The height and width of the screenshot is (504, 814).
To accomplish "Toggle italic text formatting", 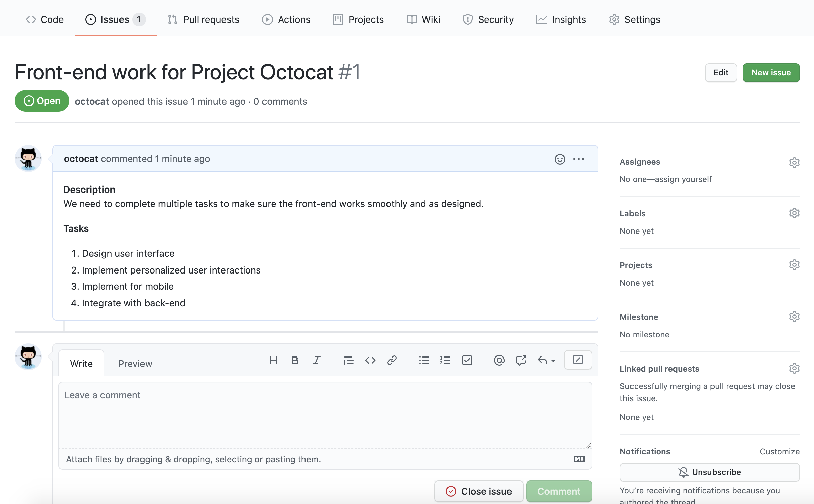I will point(316,360).
